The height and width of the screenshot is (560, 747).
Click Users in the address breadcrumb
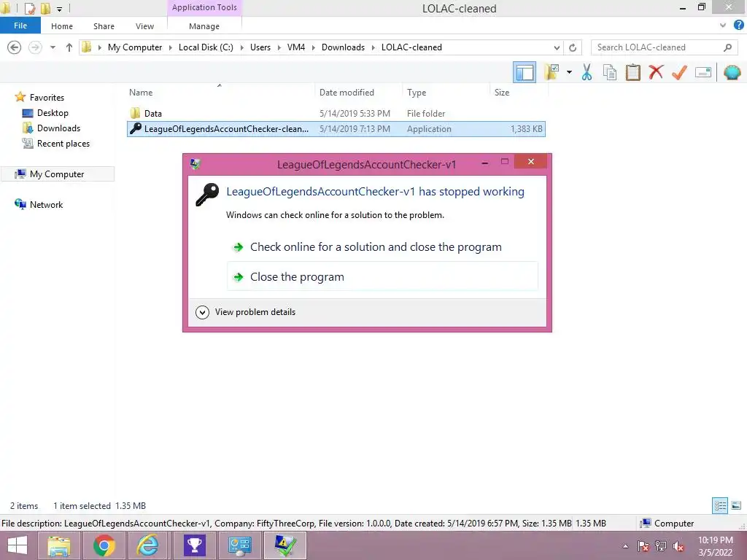(x=260, y=47)
